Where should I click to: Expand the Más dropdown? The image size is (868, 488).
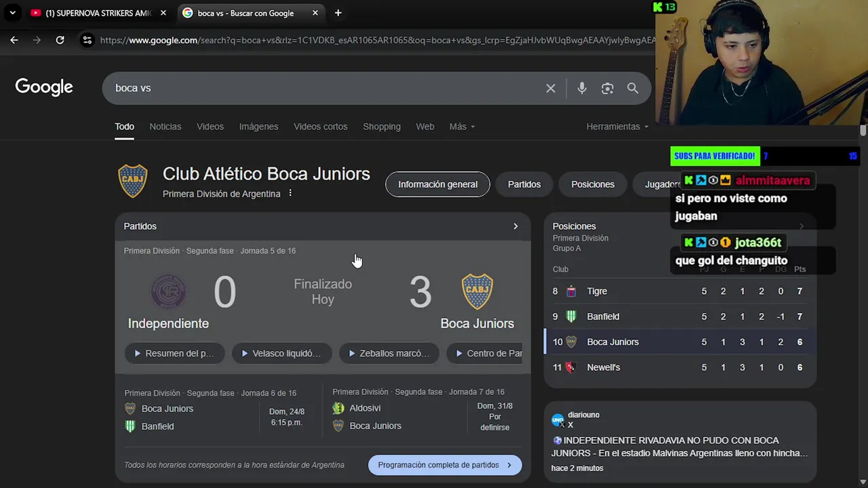(462, 127)
